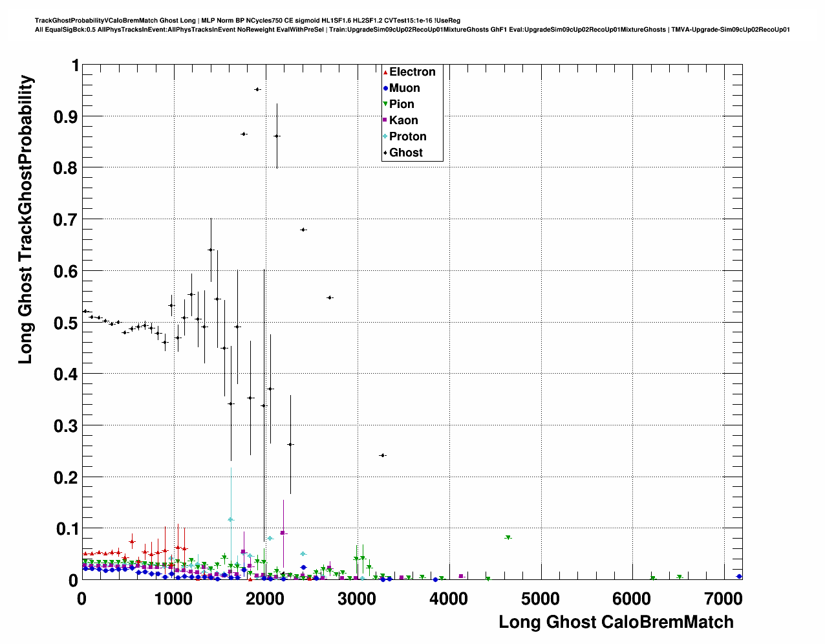The image size is (825, 644).
Task: Click the y-axis label 0.9
Action: [67, 117]
